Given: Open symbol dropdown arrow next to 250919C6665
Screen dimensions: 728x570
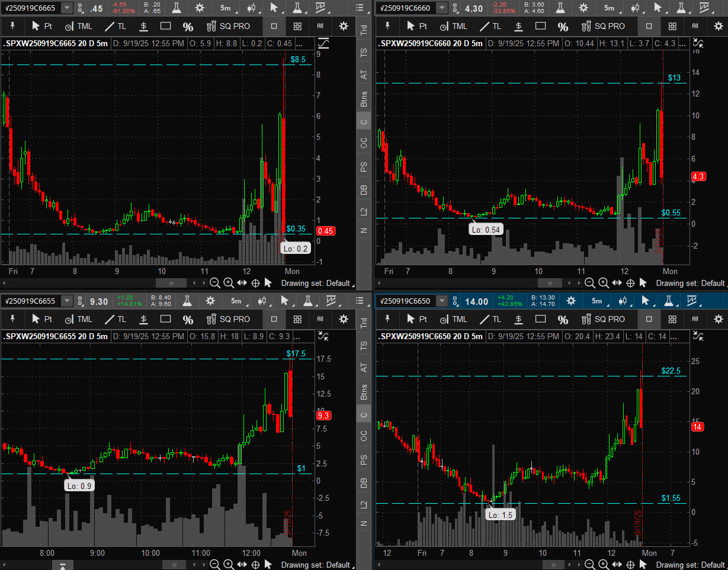Looking at the screenshot, I should pos(67,8).
